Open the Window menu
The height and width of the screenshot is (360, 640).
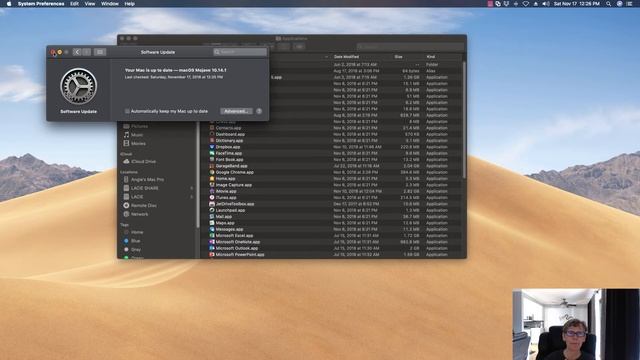click(110, 4)
